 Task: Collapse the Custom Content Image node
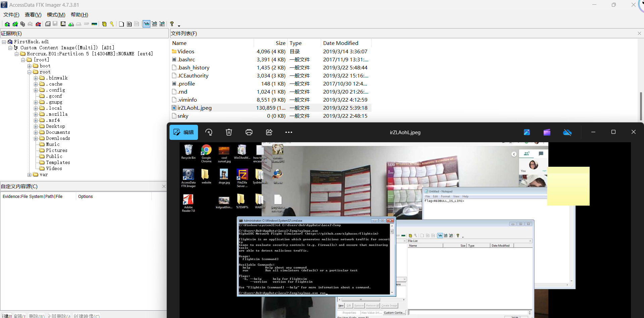pyautogui.click(x=10, y=48)
